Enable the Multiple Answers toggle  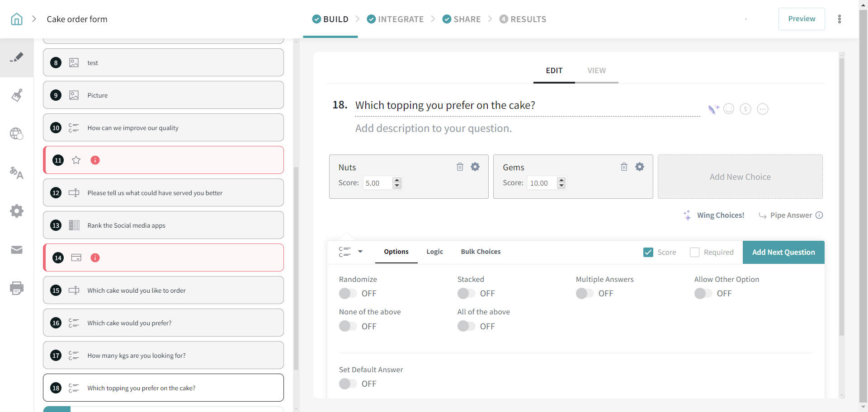(x=585, y=294)
